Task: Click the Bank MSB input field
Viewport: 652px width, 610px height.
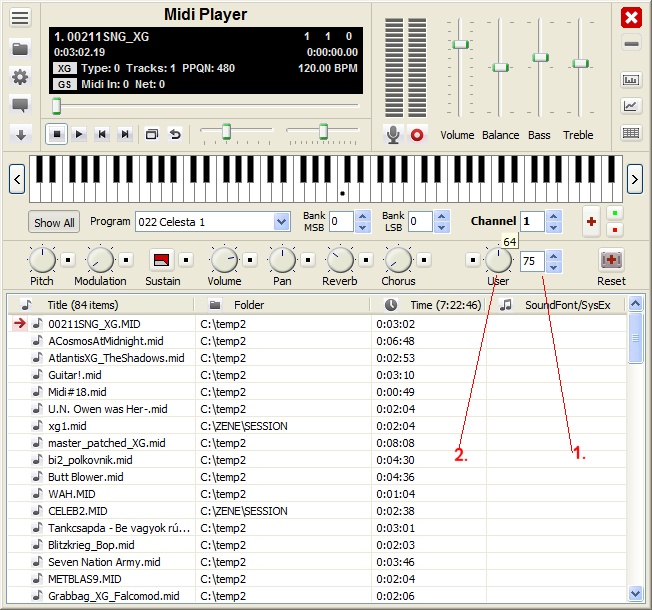Action: (x=341, y=222)
